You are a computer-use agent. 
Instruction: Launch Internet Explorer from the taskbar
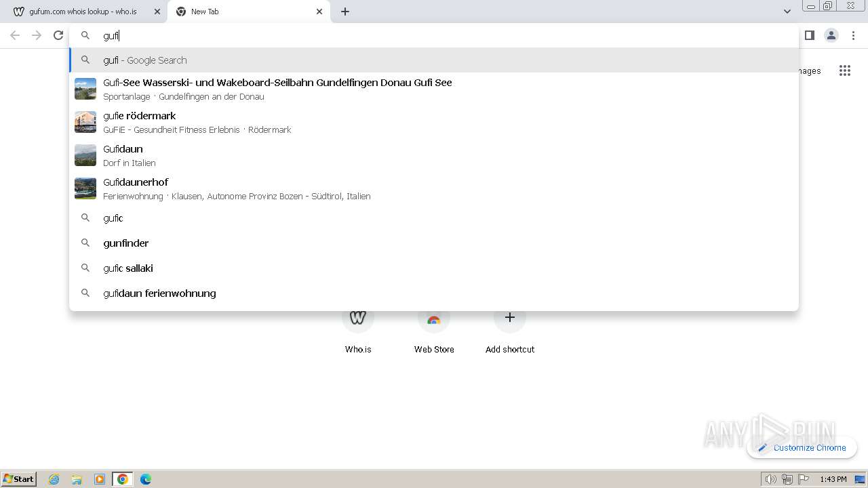54,479
